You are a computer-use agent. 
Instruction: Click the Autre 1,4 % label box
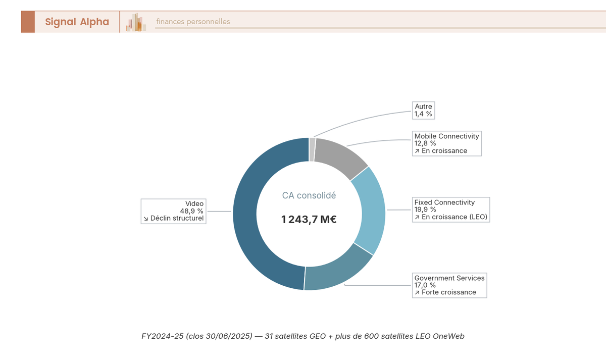point(423,110)
